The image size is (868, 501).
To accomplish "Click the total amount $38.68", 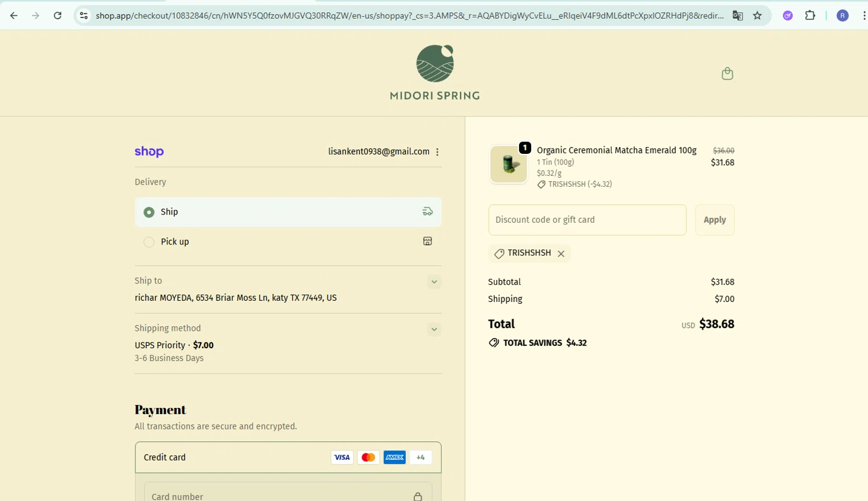I will pos(716,324).
